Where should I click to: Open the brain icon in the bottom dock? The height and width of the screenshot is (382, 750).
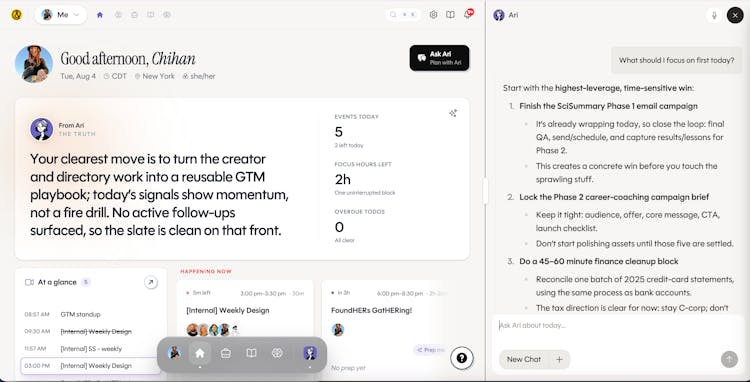click(x=277, y=353)
